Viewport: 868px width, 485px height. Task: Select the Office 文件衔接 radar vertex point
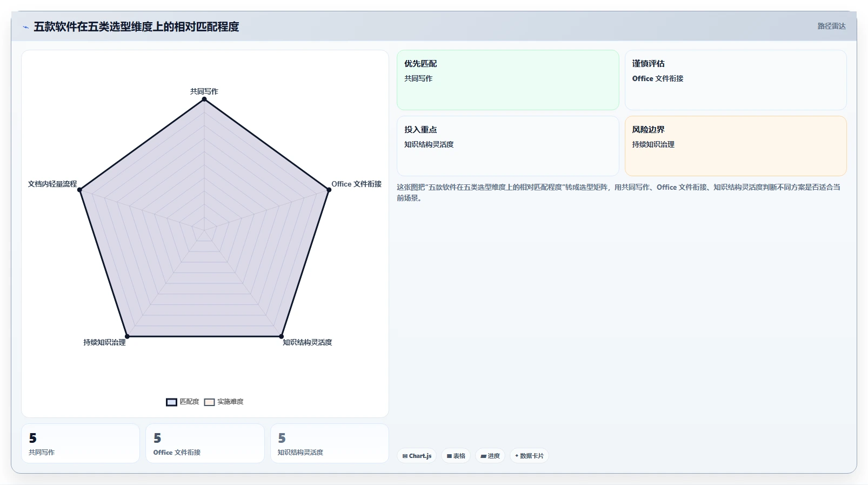[x=329, y=190]
